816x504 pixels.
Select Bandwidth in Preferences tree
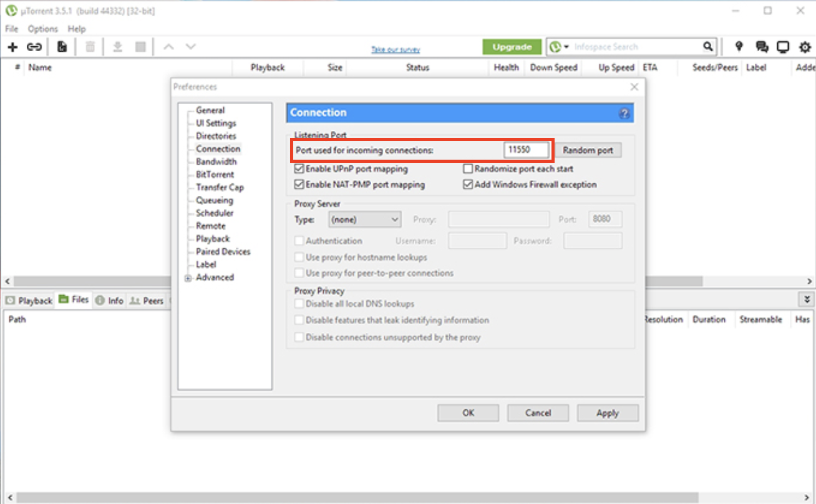point(216,162)
